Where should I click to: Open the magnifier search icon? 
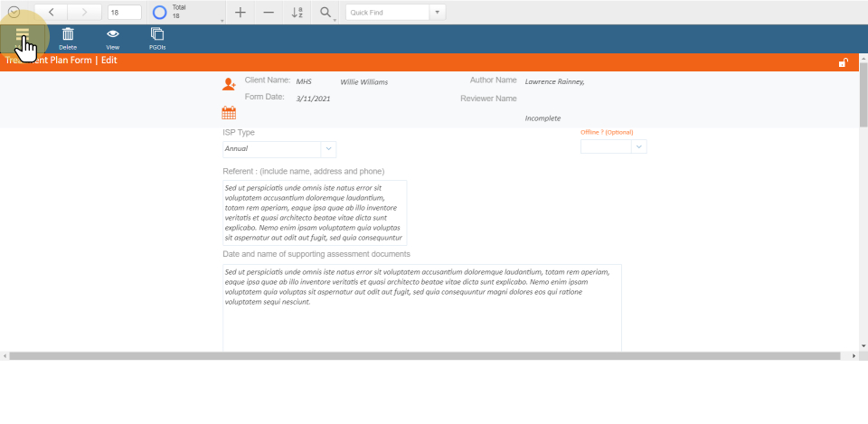point(325,13)
